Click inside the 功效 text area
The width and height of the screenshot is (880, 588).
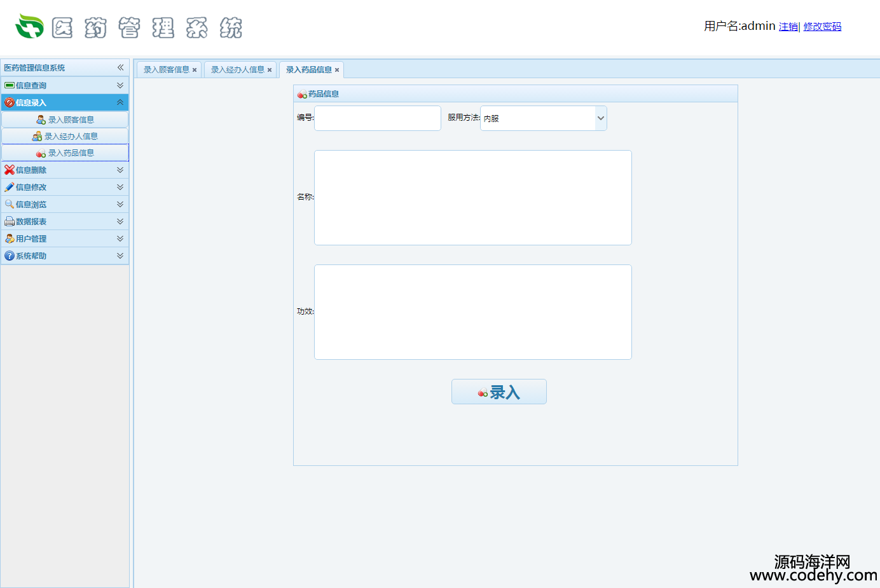tap(473, 312)
